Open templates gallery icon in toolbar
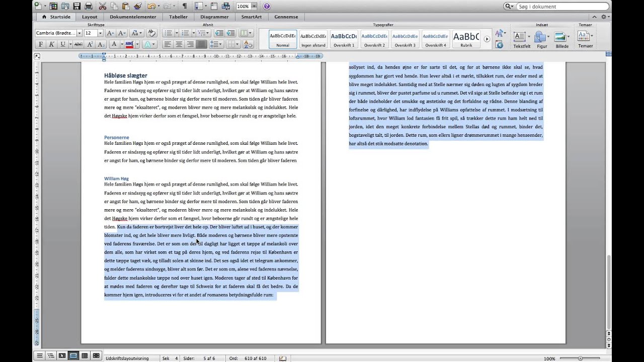Screen dimensions: 644x362 pos(54,6)
